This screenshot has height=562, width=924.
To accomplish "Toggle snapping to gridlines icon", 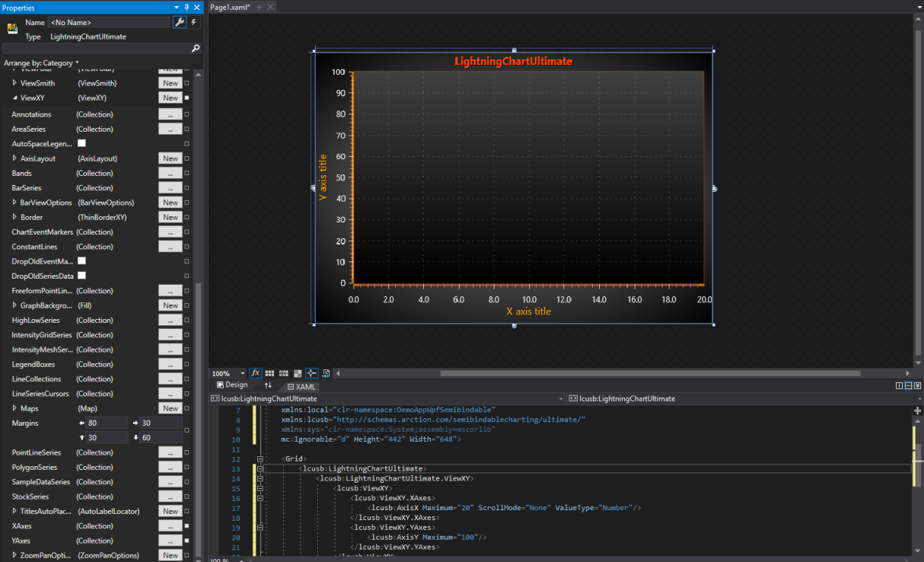I will (283, 373).
